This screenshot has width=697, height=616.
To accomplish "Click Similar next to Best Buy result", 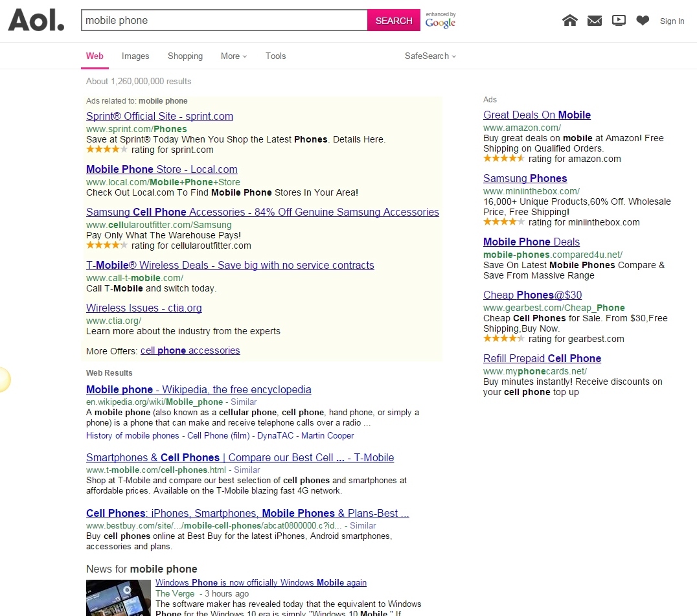I will tap(363, 525).
